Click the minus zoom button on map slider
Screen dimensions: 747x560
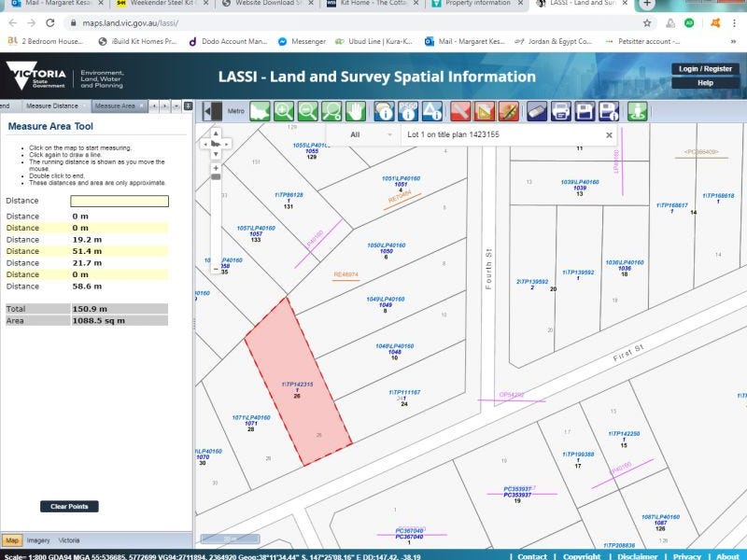click(216, 269)
